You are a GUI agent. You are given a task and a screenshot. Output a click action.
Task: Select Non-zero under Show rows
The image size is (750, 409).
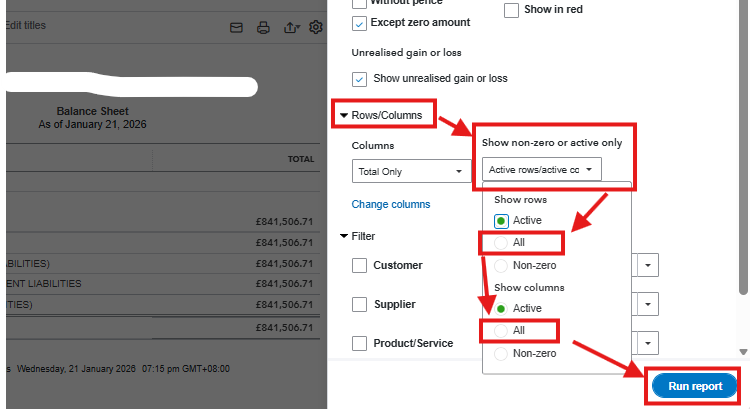point(501,266)
